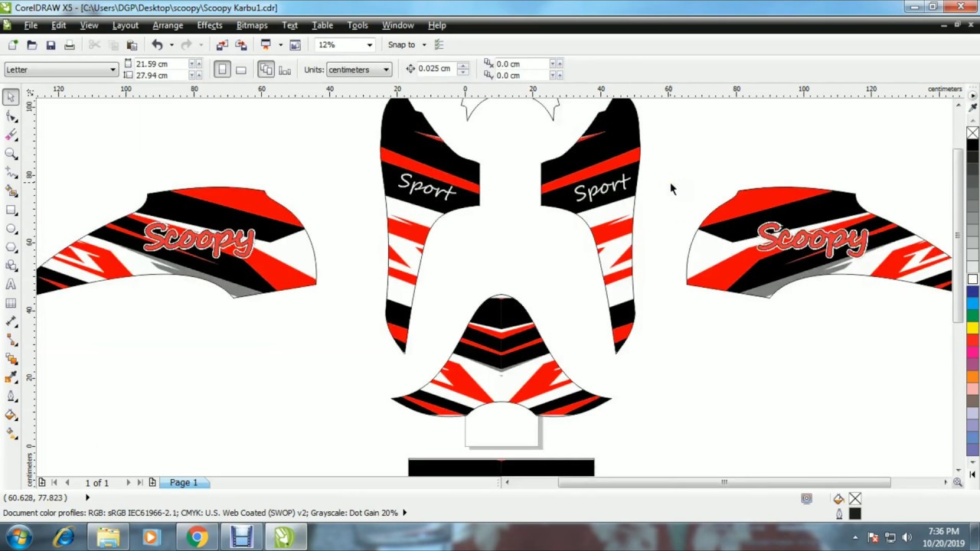
Task: Open the Arrange menu
Action: point(168,25)
